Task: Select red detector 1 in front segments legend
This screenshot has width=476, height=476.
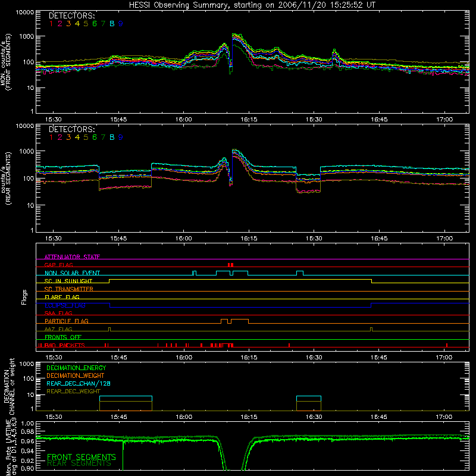Action: click(51, 24)
